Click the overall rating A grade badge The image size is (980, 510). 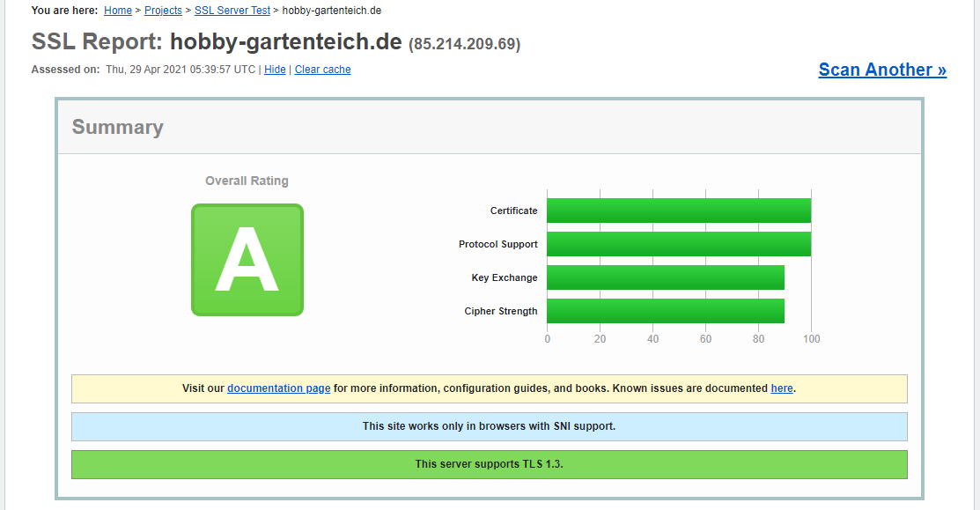point(247,259)
